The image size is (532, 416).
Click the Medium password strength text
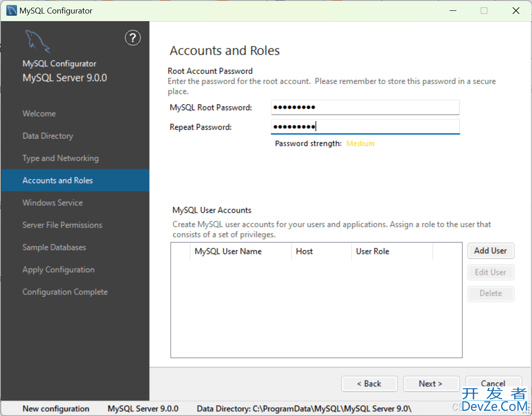coord(361,144)
